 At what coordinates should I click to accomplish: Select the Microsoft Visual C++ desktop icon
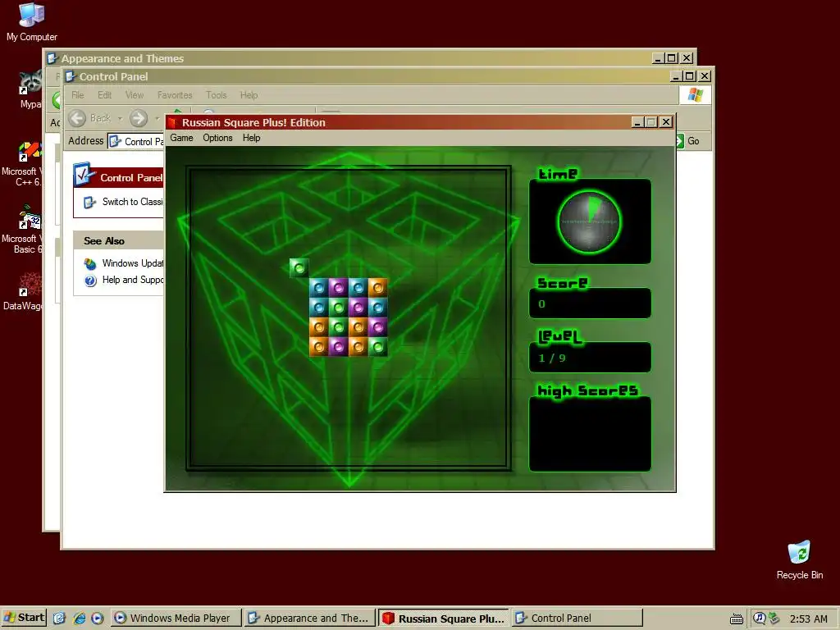[30, 151]
